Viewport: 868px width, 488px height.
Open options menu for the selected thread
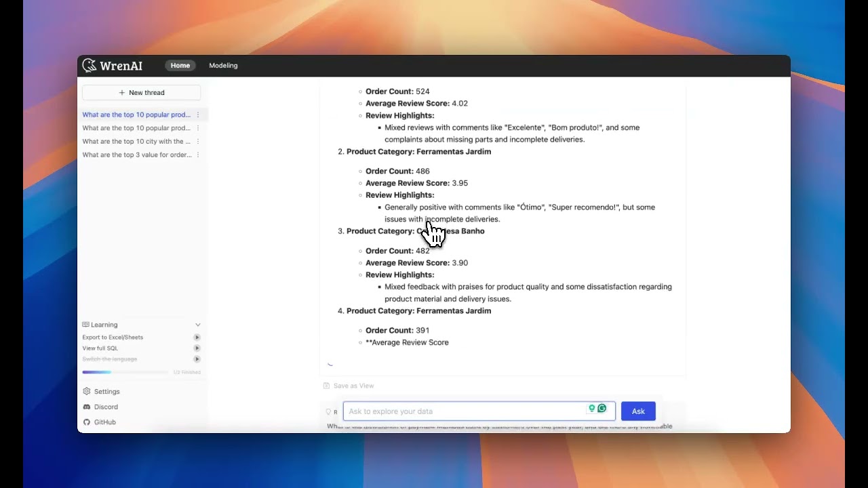pos(198,115)
